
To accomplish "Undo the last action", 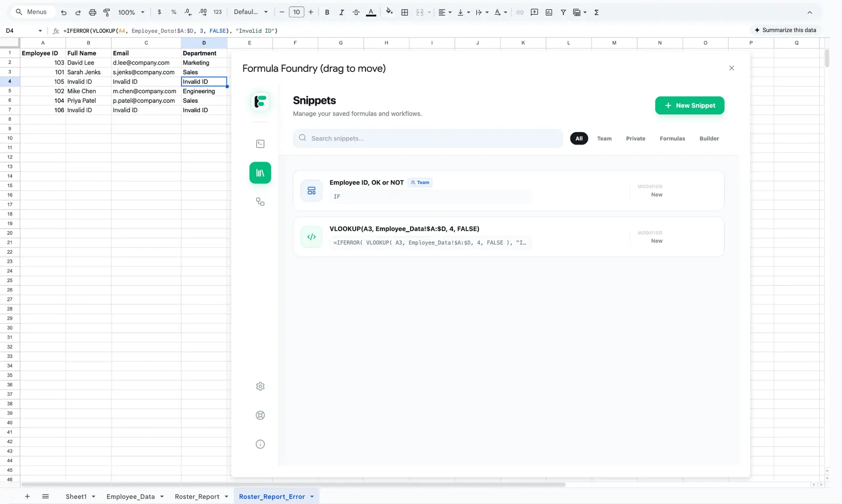I will (x=64, y=12).
